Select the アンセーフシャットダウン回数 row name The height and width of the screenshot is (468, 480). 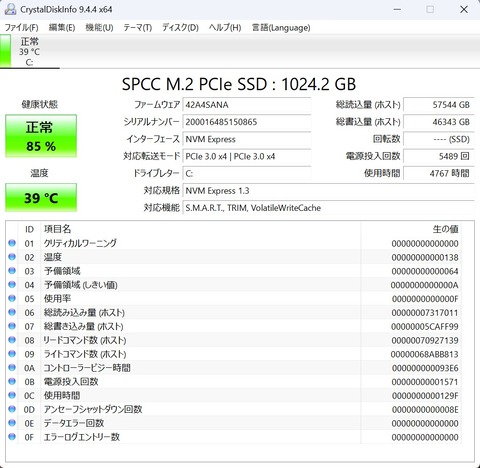pyautogui.click(x=93, y=409)
